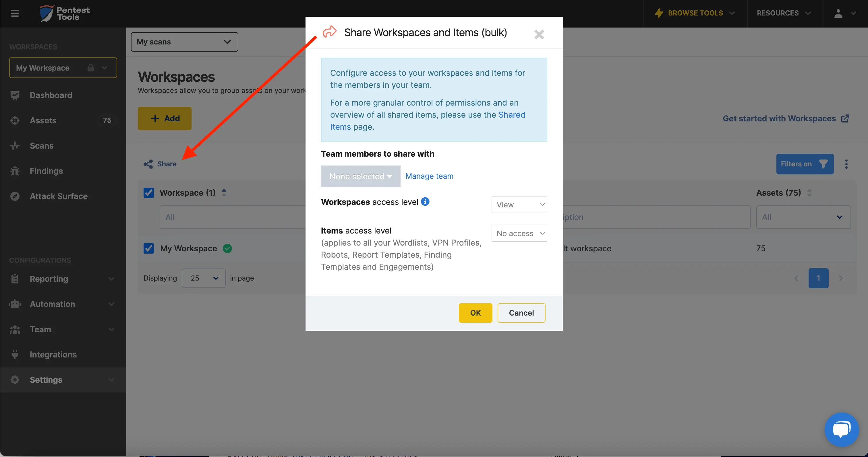The image size is (868, 457).
Task: Open the Items access level No access dropdown
Action: (x=519, y=233)
